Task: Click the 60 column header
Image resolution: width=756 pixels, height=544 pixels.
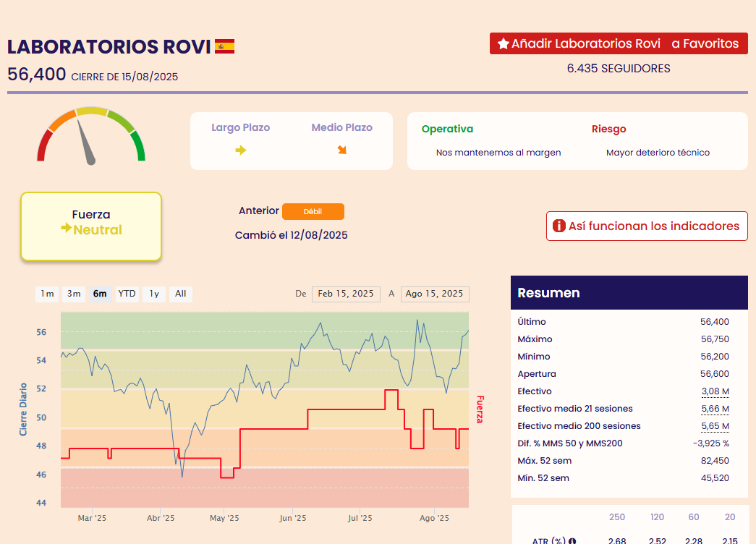Action: (694, 517)
